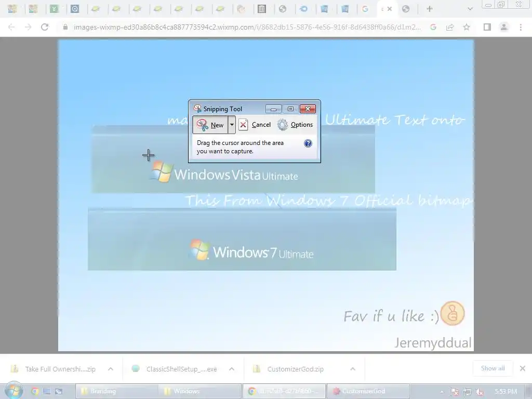
Task: Switch to the green download-icon tab
Action: coord(54,9)
